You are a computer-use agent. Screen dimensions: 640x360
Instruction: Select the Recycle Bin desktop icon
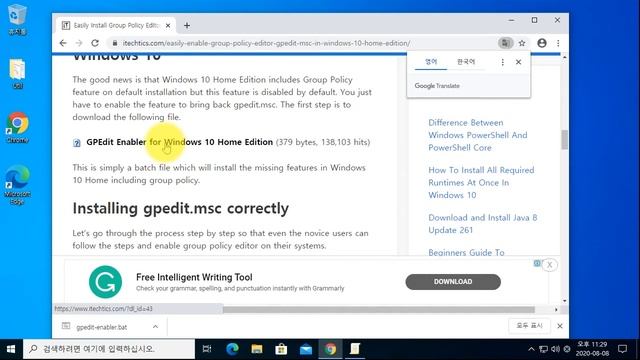click(x=17, y=19)
